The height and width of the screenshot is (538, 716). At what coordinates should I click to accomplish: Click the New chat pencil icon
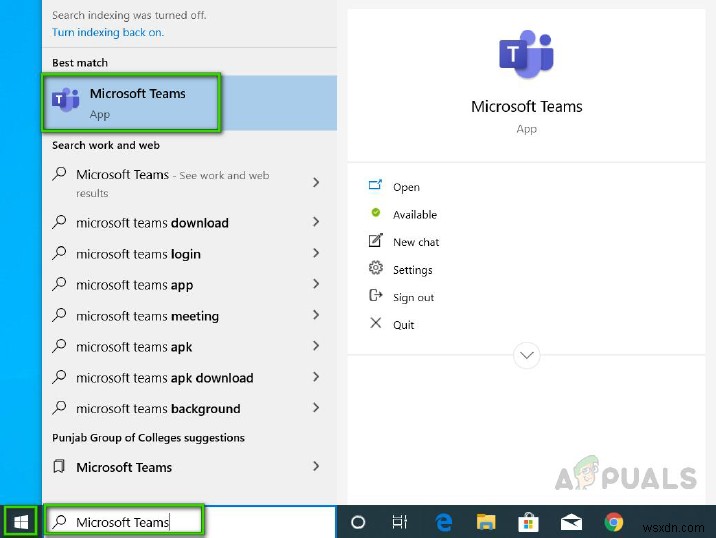[375, 240]
